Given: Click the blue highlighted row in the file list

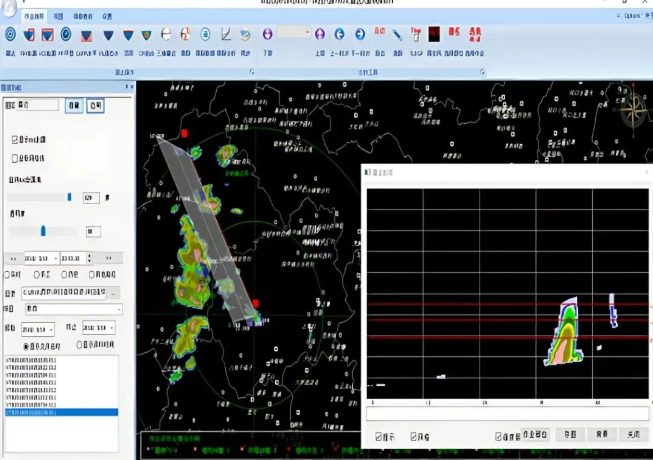Looking at the screenshot, I should coord(61,413).
